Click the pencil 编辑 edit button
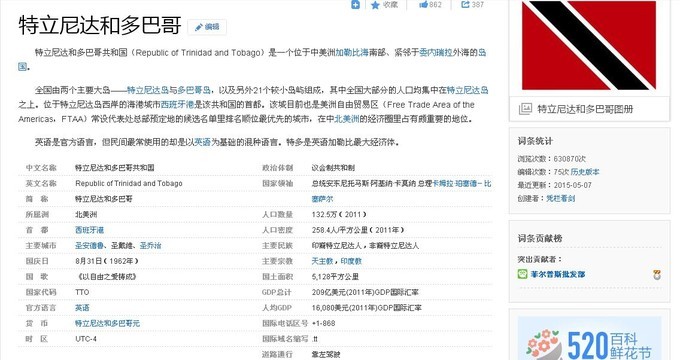 (207, 27)
